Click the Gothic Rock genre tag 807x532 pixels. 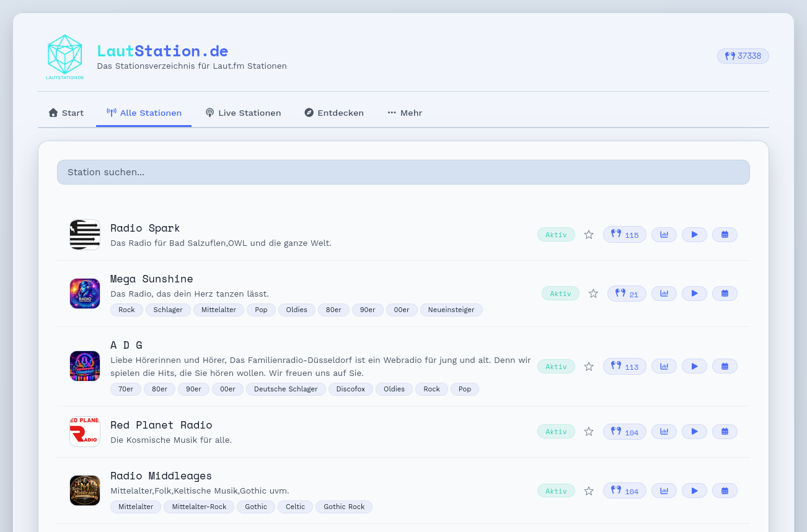tap(344, 507)
